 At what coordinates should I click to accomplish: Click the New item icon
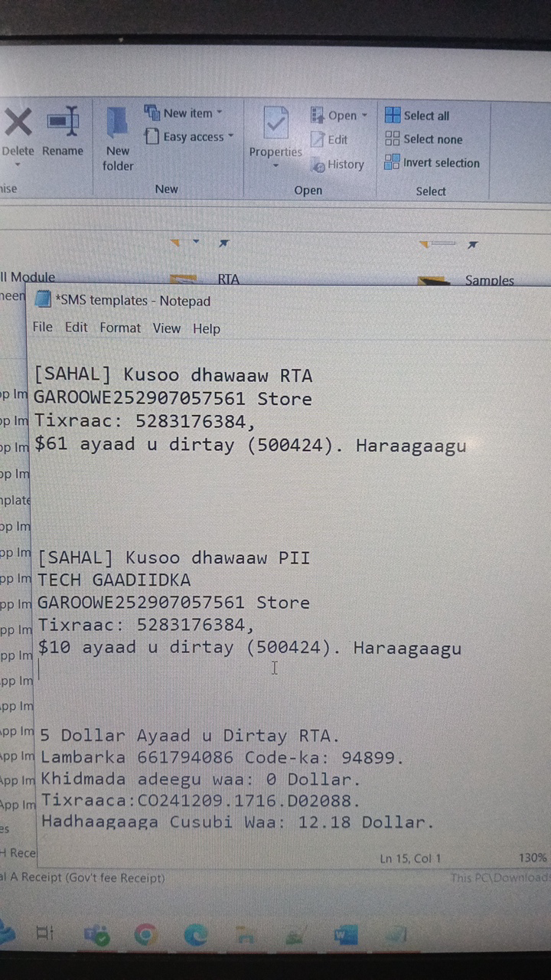coord(152,113)
